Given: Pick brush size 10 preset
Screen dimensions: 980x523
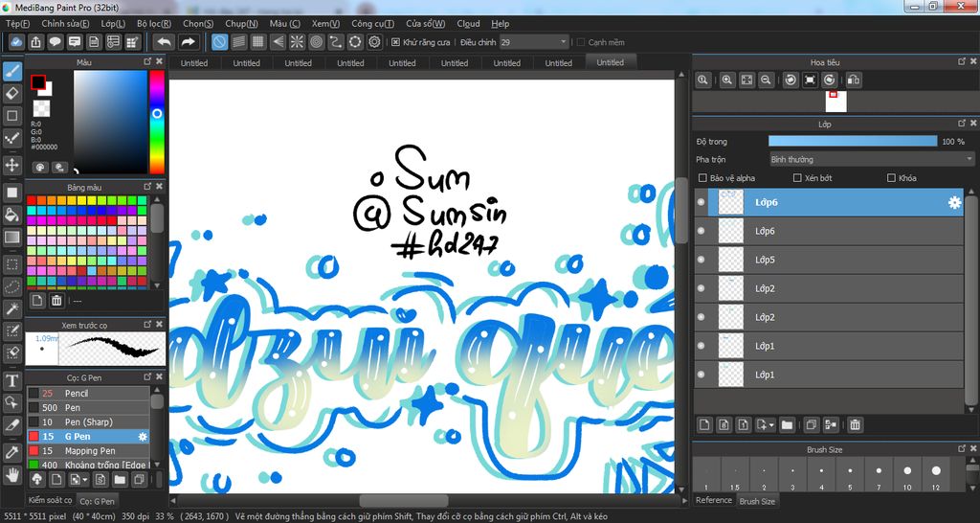Looking at the screenshot, I should click(x=907, y=475).
